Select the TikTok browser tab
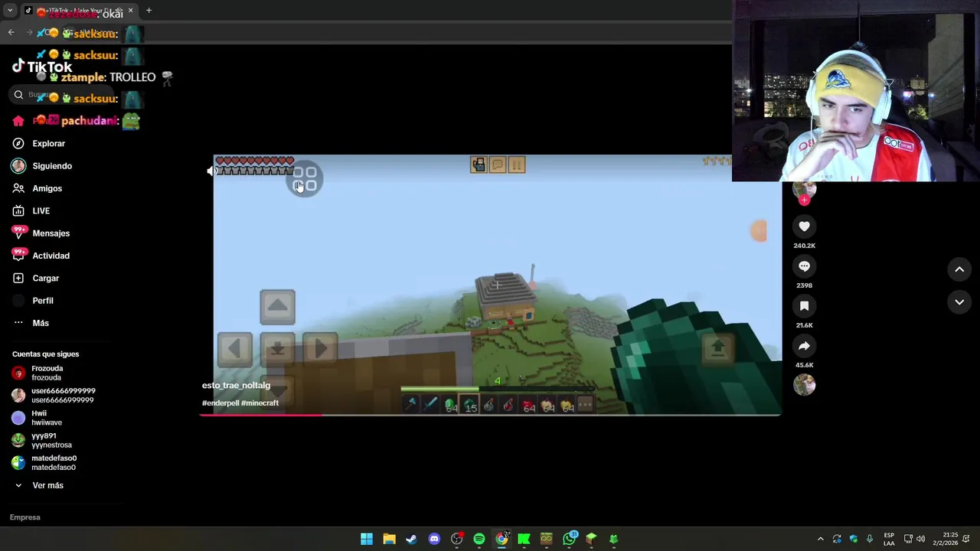This screenshot has width=980, height=551. tap(79, 11)
